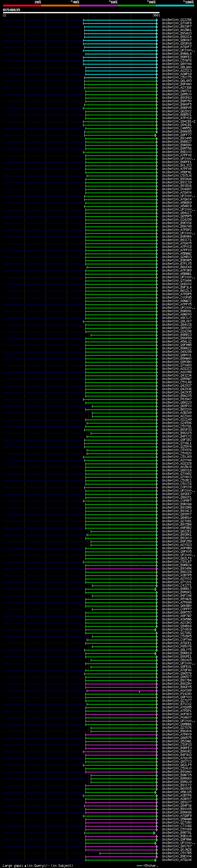This screenshot has width=197, height=868.
Task: Select the UniRef100_Q259Y4 label
Action: click(176, 446)
